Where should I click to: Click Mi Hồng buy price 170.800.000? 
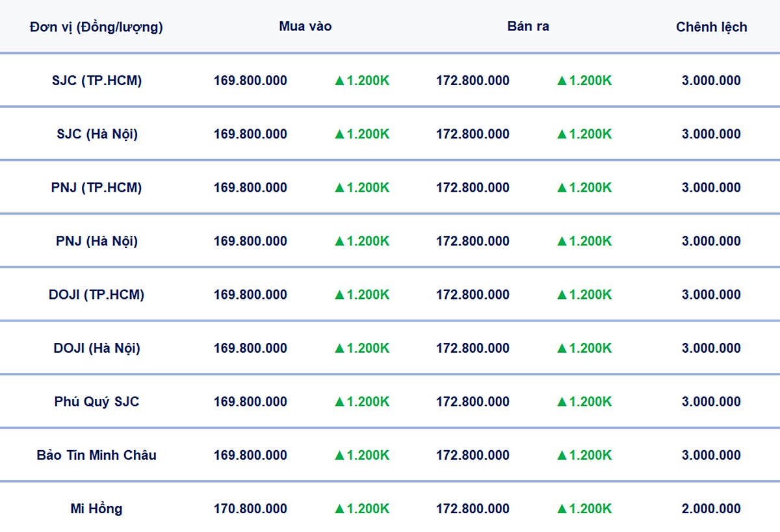coord(250,509)
